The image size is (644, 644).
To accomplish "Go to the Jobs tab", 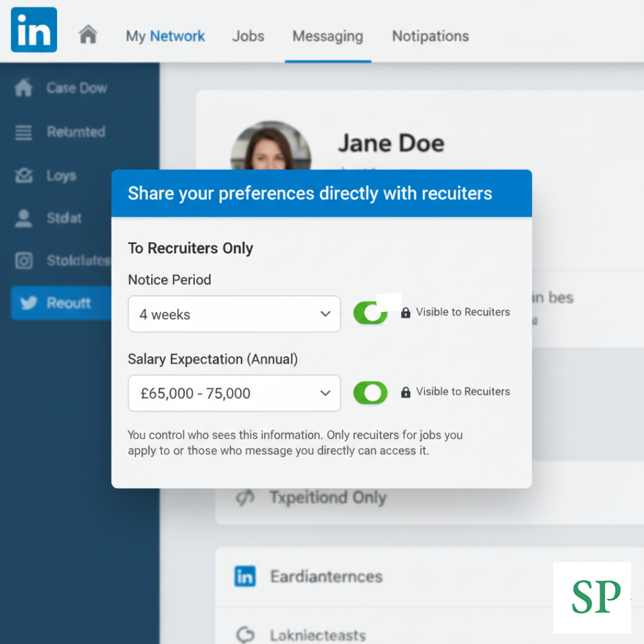I will 248,36.
